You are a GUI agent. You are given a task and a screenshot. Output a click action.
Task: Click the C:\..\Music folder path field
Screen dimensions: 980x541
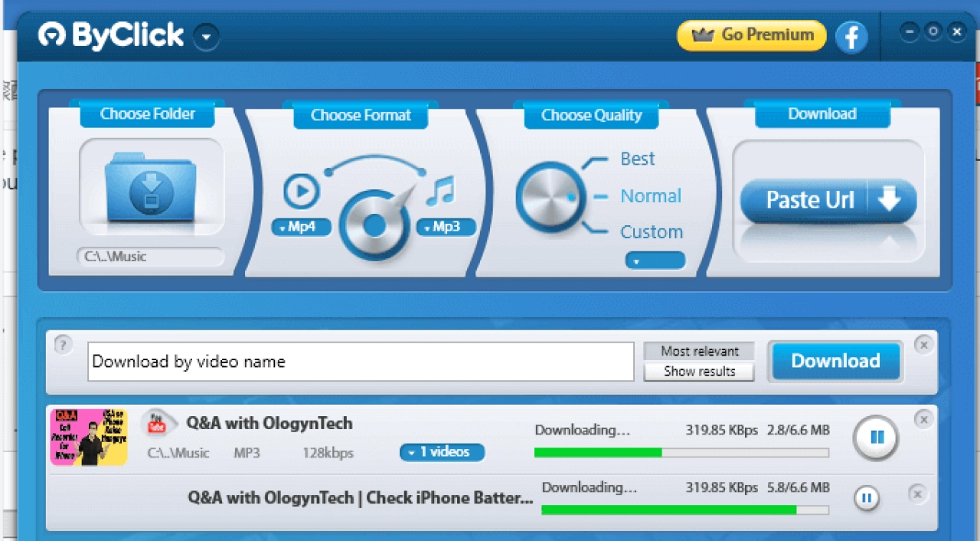pyautogui.click(x=150, y=257)
